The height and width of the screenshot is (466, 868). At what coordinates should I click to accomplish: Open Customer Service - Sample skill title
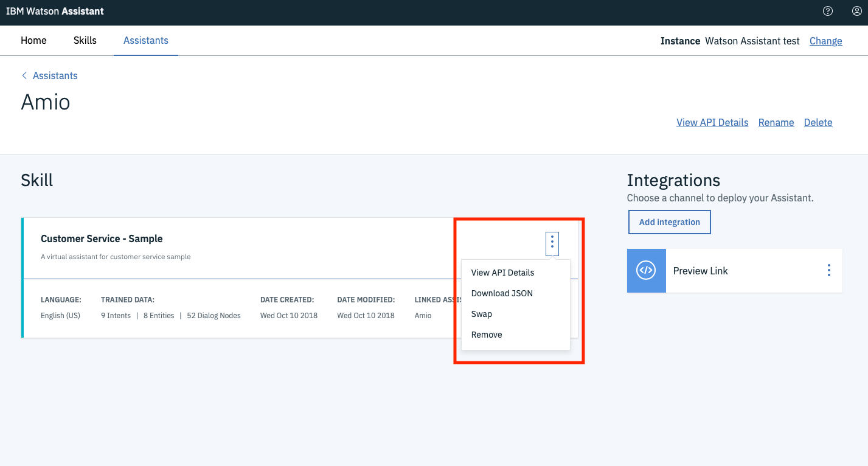click(x=102, y=238)
